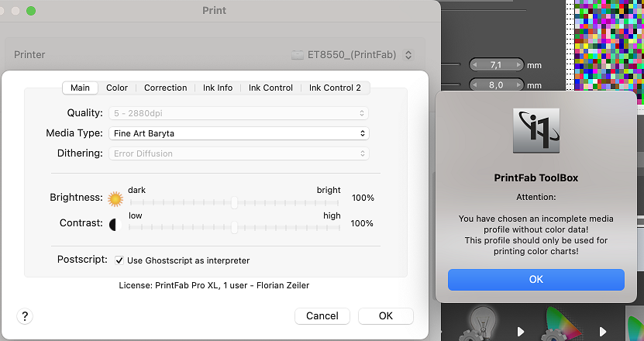Screen dimensions: 644x341
Task: Click Cancel in the print dialog
Action: (322, 316)
